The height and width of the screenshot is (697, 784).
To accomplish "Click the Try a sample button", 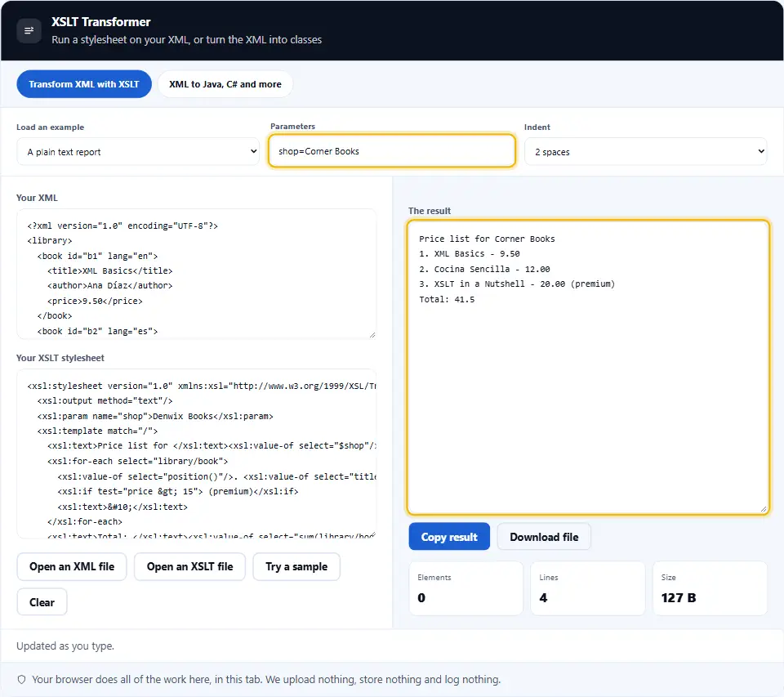I will (296, 566).
